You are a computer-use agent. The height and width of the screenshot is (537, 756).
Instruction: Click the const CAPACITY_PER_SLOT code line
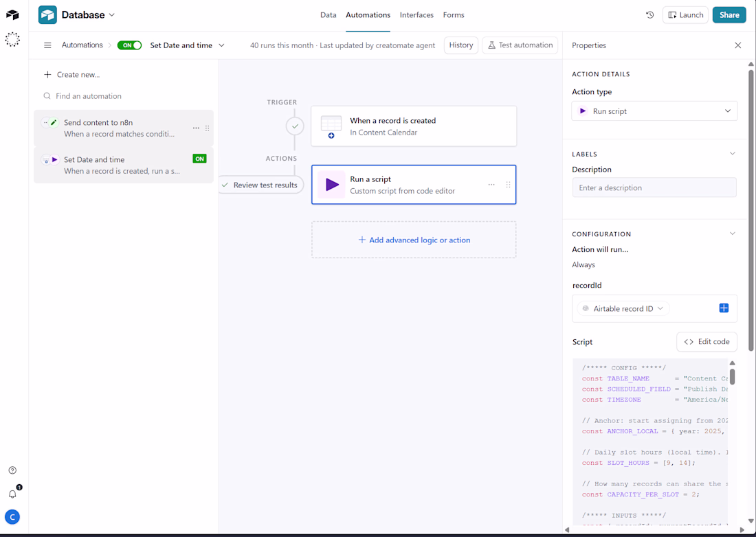pos(641,494)
